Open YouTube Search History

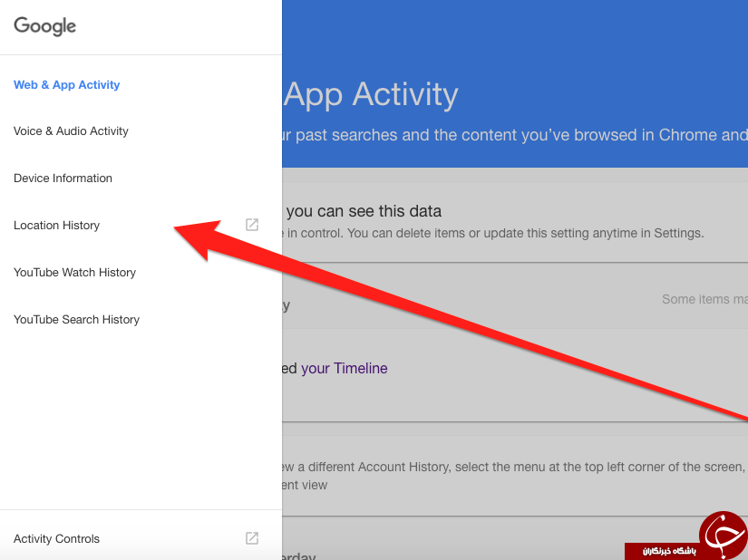pyautogui.click(x=77, y=319)
